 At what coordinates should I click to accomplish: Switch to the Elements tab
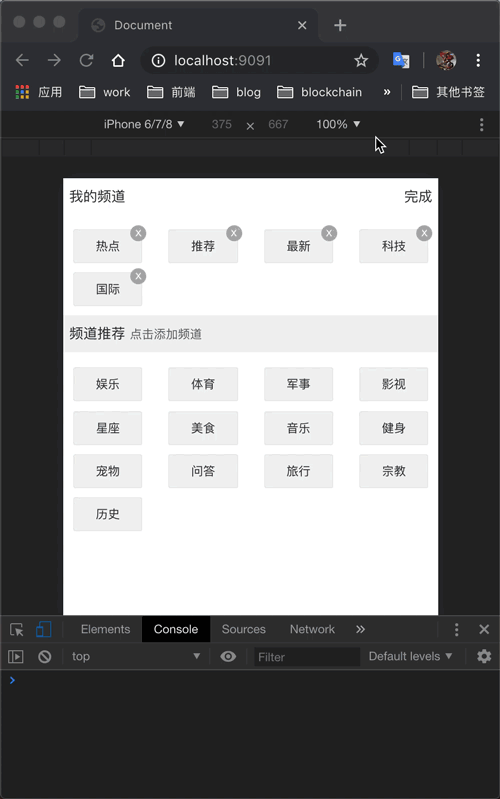(x=106, y=629)
